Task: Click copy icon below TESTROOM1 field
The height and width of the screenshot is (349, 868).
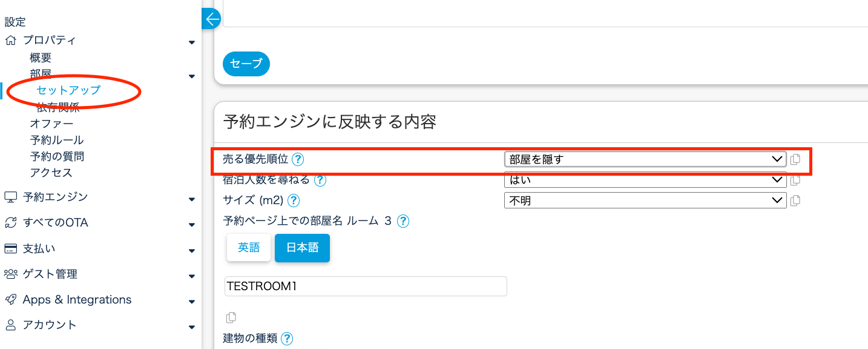Action: coord(231,317)
